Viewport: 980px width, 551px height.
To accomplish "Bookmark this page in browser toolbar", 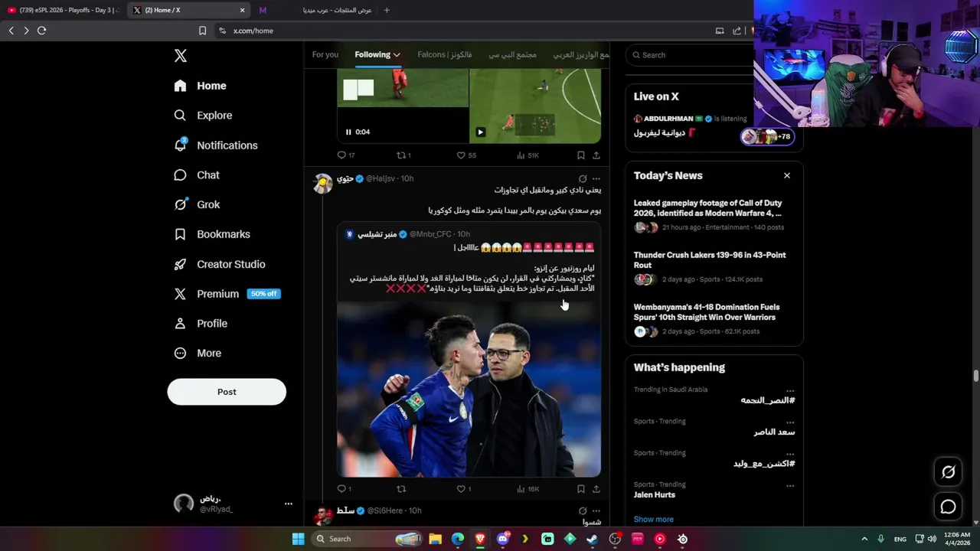I will tap(202, 31).
